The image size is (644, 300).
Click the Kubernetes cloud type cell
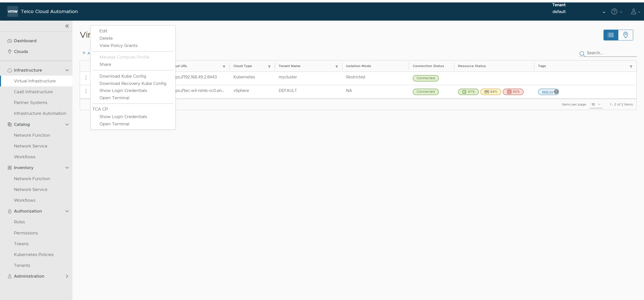coord(244,77)
